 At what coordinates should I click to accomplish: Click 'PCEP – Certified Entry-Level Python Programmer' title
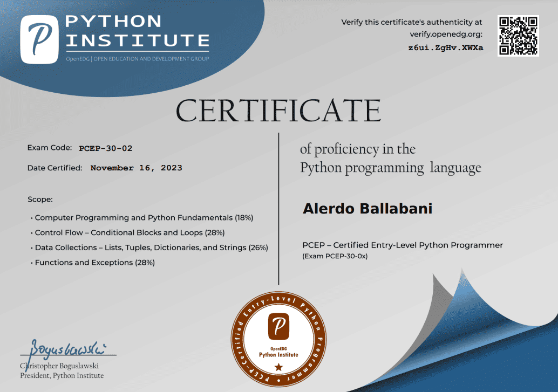point(402,245)
